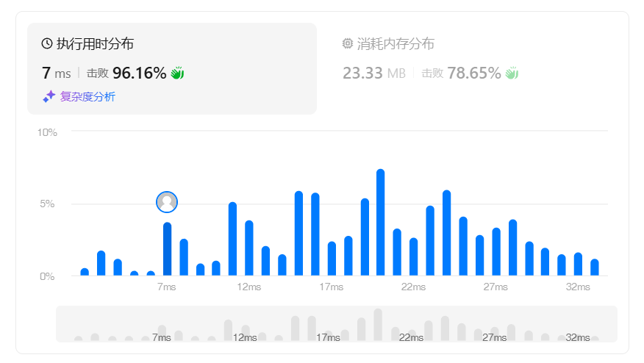The image size is (644, 363).
Task: Click the clock icon next to 执行用时分布
Action: [x=47, y=43]
